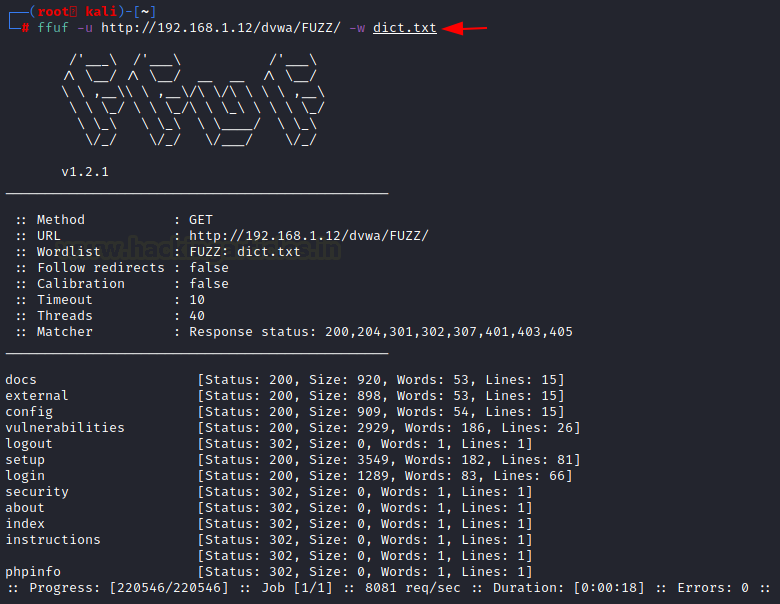Click the Matcher response status line

(x=380, y=332)
